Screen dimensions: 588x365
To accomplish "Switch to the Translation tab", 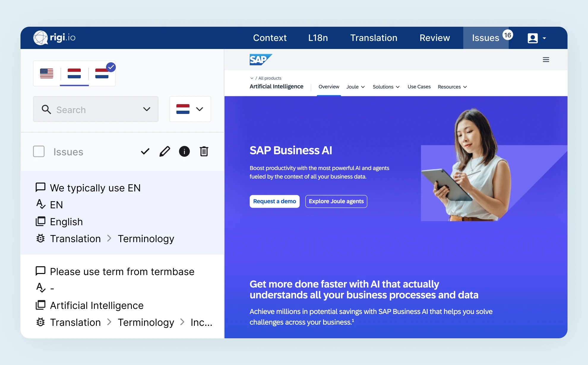I will tap(374, 38).
